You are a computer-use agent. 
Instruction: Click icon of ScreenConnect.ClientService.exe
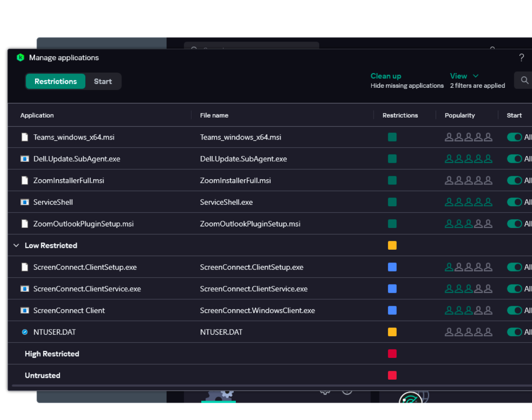tap(25, 289)
